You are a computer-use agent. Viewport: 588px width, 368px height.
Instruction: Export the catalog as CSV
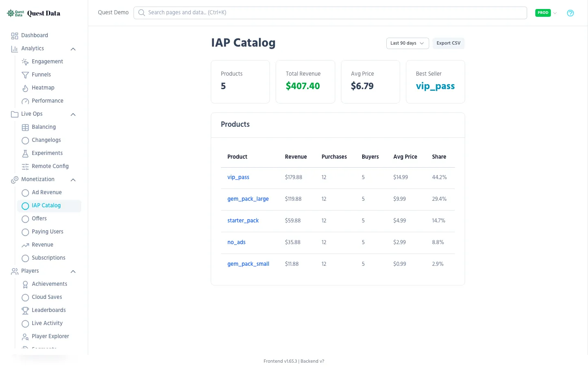click(x=448, y=43)
